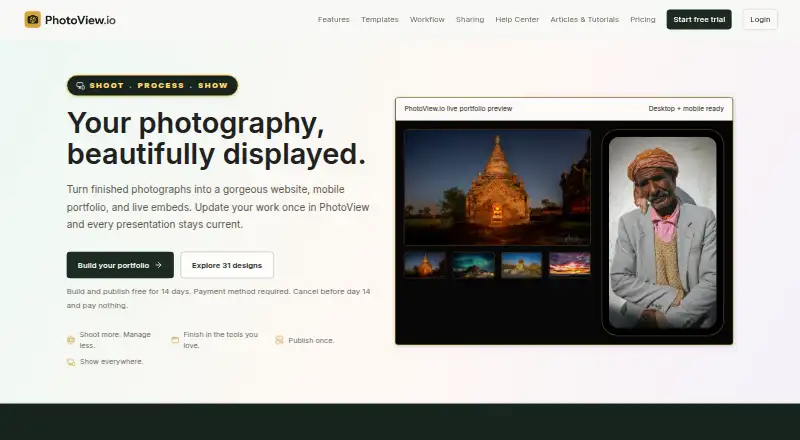Click the Explore 31 designs button
The height and width of the screenshot is (440, 800).
[227, 265]
